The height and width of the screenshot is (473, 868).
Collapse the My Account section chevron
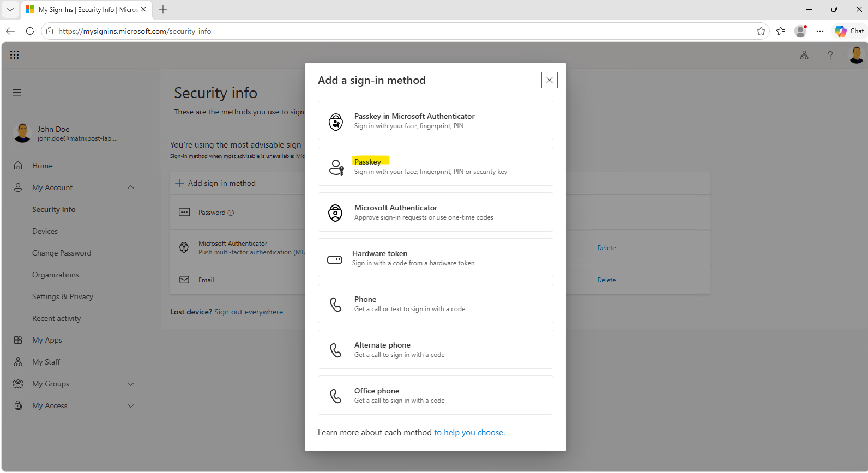point(131,187)
